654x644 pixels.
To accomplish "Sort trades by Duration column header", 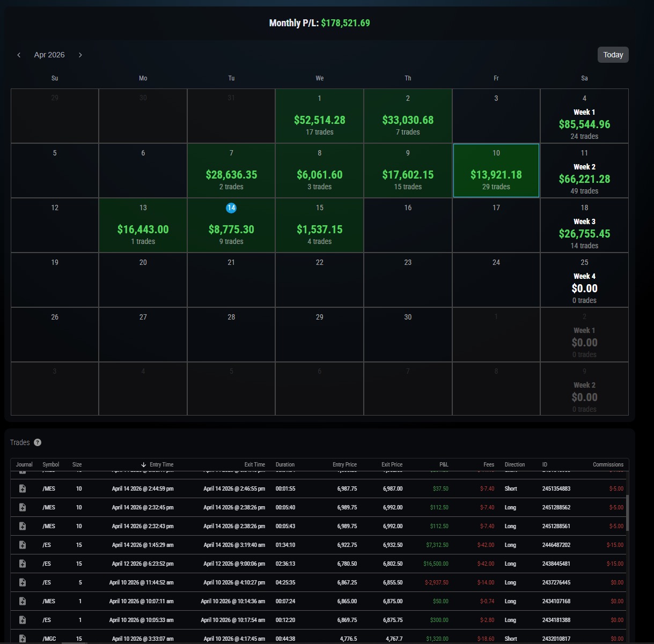I will tap(285, 464).
